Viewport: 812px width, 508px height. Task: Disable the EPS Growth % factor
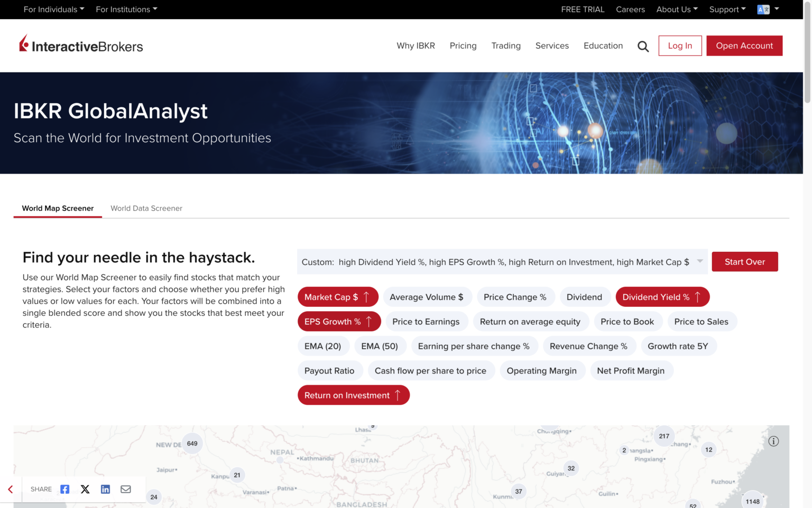click(x=339, y=321)
